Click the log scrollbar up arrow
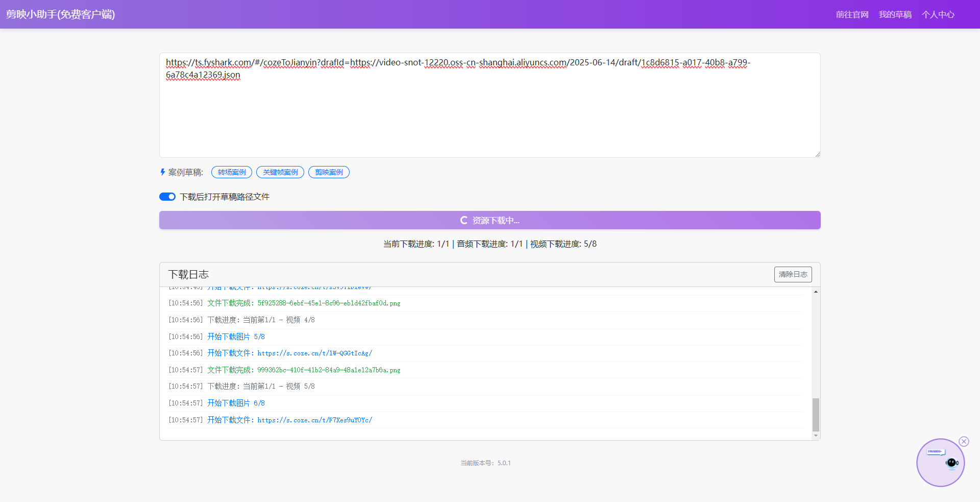 816,292
